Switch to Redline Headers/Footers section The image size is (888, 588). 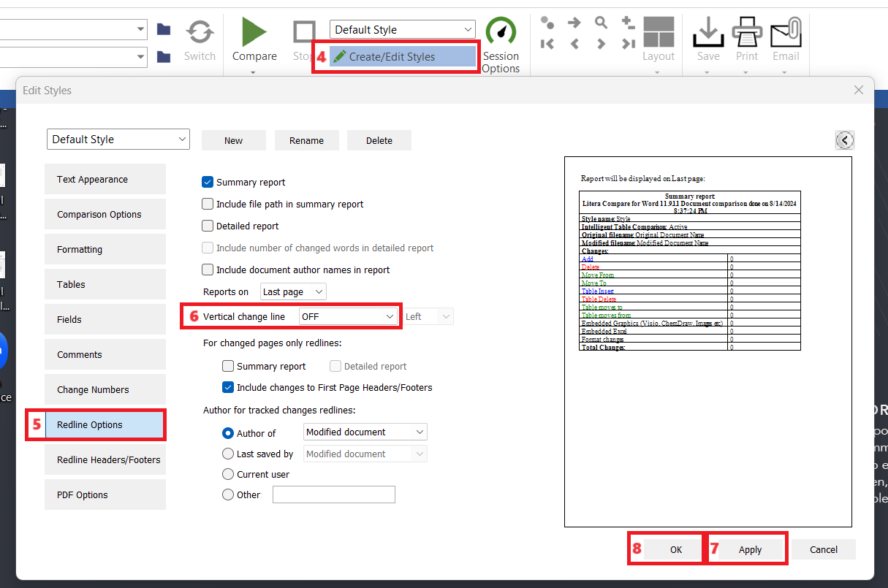pyautogui.click(x=105, y=459)
